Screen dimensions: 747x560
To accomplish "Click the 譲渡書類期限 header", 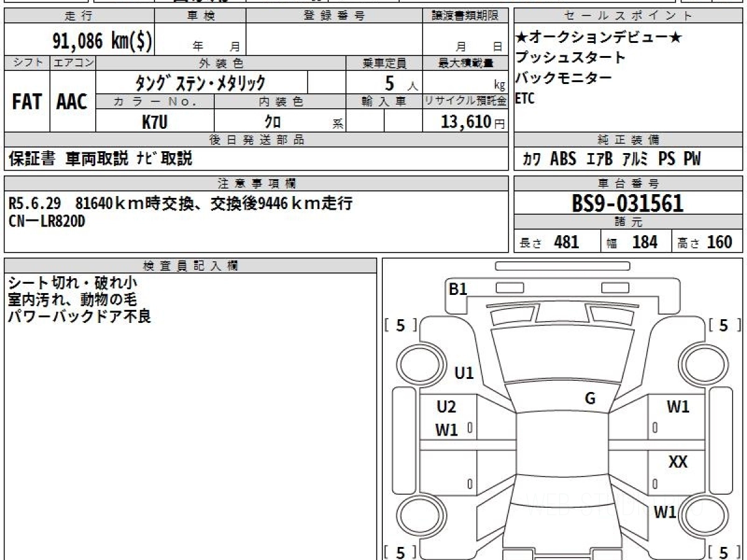I will pyautogui.click(x=466, y=16).
